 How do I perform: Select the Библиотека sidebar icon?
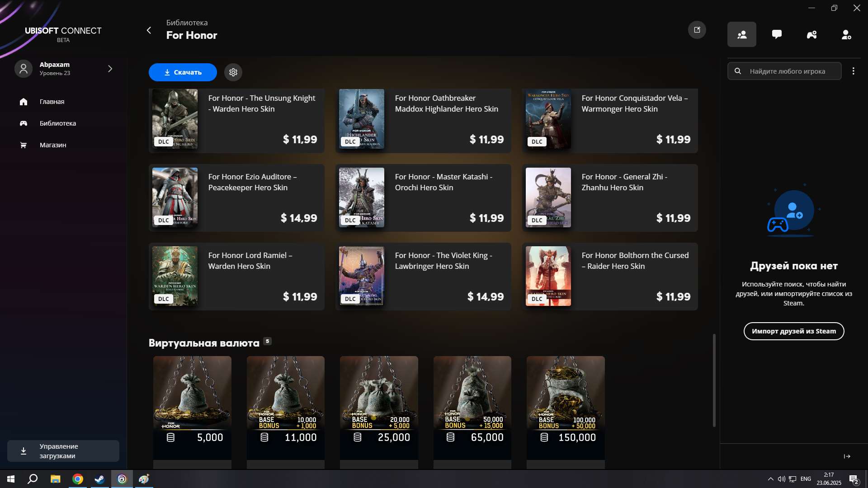coord(23,123)
